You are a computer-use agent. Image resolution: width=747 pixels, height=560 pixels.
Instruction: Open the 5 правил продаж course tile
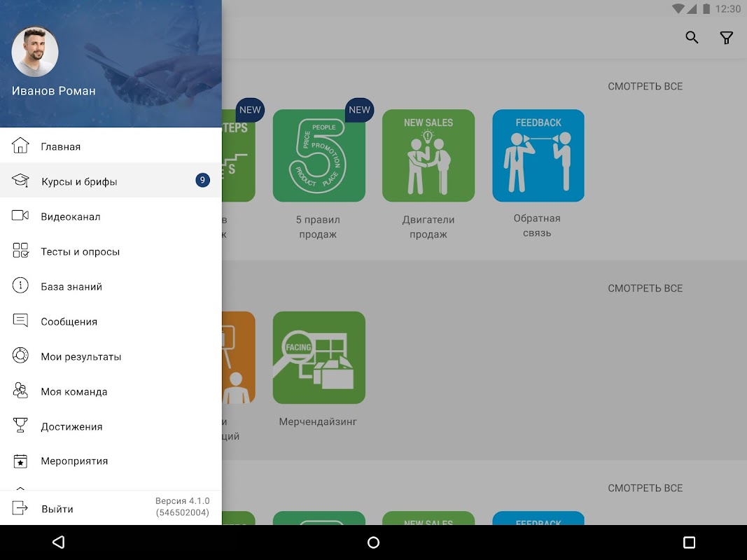(319, 155)
